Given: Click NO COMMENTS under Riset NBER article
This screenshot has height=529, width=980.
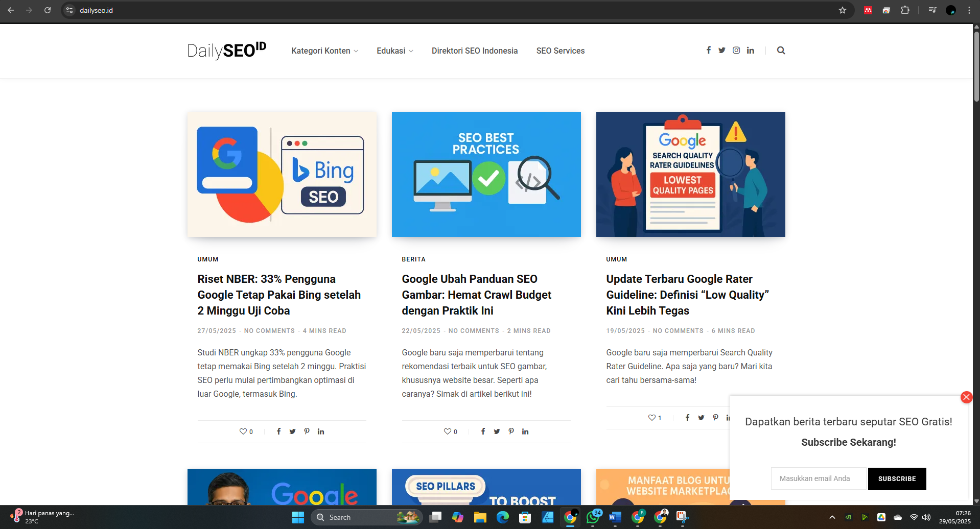Looking at the screenshot, I should pos(269,331).
